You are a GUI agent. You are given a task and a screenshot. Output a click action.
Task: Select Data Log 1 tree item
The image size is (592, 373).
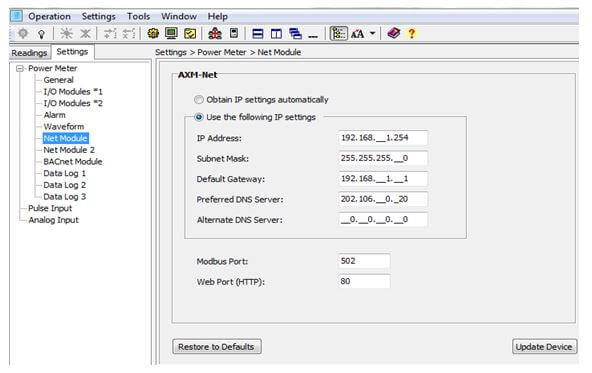tap(65, 174)
